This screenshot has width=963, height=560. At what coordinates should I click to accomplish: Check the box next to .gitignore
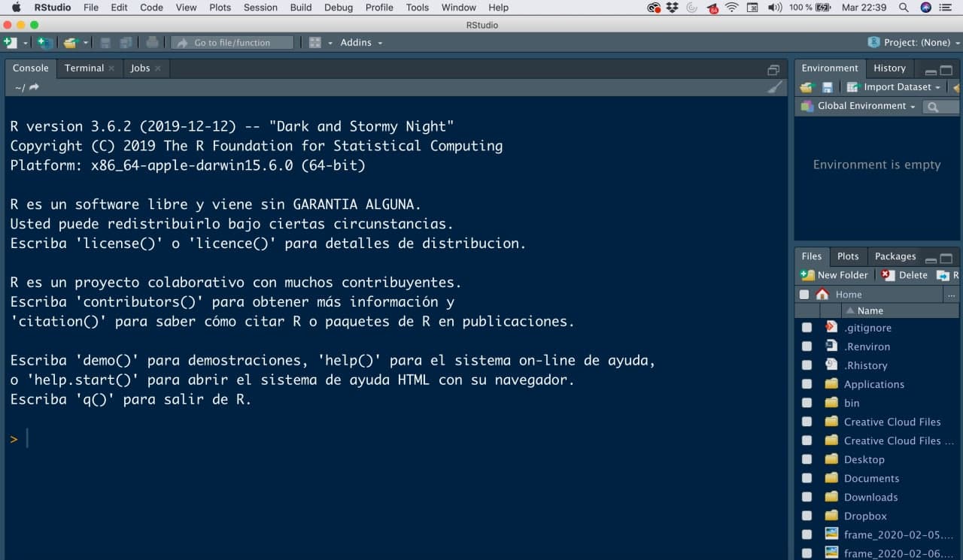807,328
